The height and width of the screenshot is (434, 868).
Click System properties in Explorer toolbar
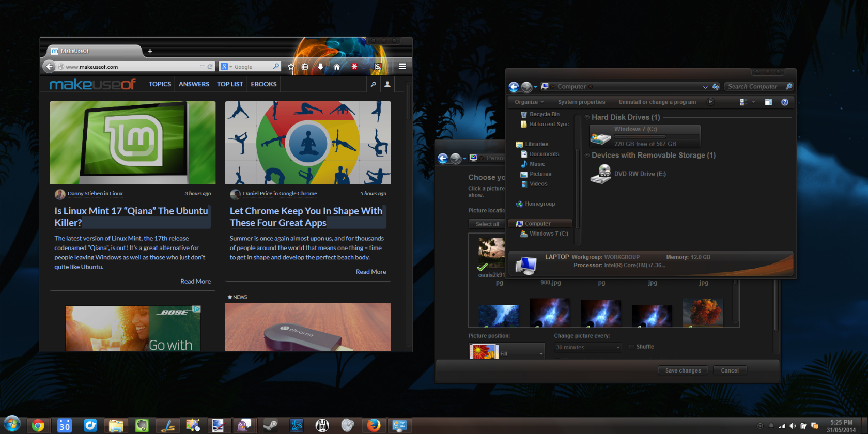tap(581, 102)
